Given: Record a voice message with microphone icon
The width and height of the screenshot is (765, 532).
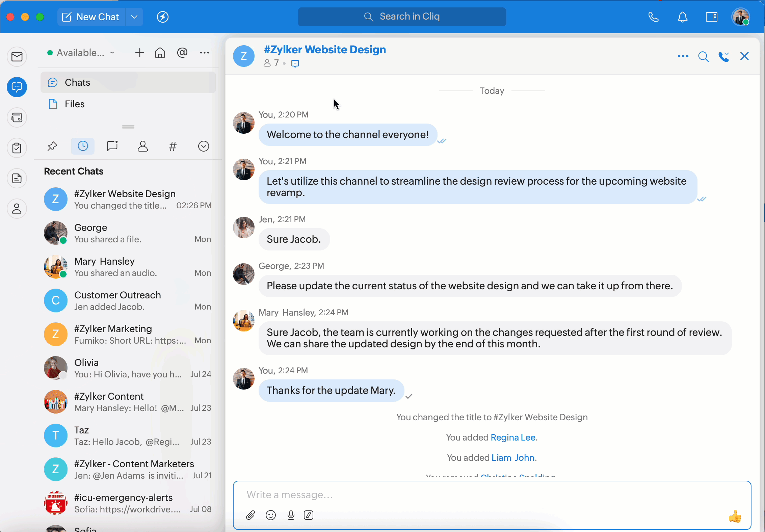Looking at the screenshot, I should pos(291,515).
